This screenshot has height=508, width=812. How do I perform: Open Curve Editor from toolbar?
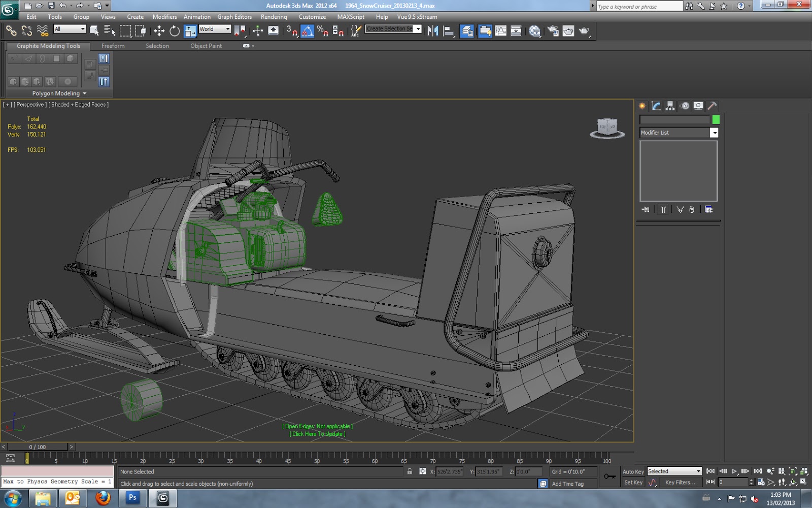click(x=501, y=31)
